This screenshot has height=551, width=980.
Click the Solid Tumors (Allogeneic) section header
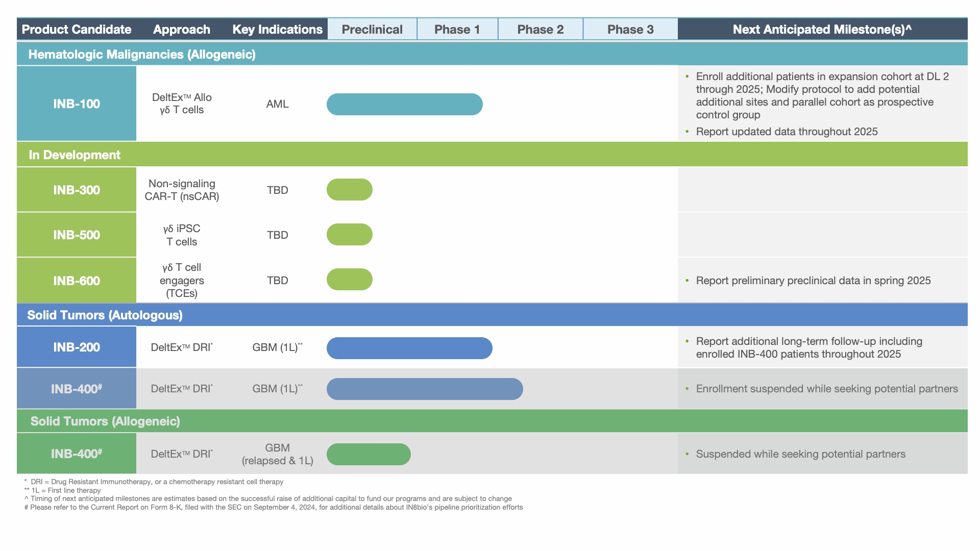coord(105,421)
